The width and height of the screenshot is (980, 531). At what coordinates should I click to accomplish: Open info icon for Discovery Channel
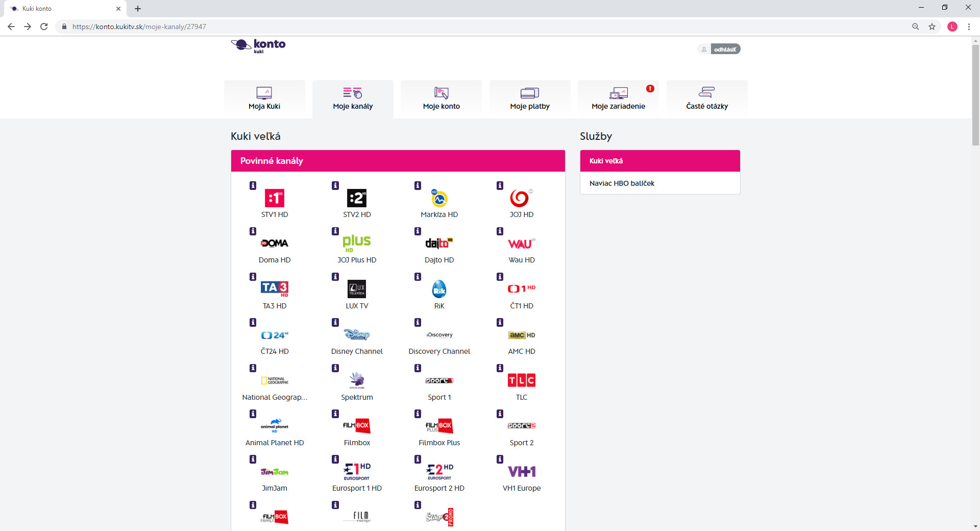(x=418, y=323)
